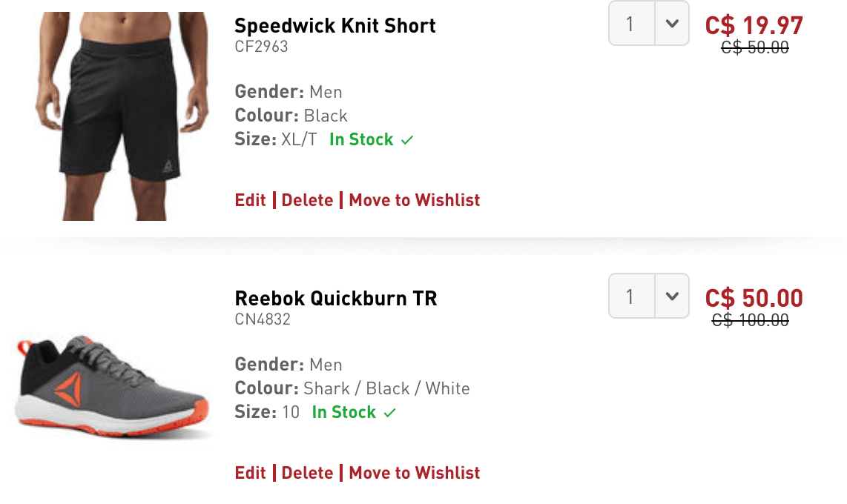
Task: Move Speedwick Knit Short to Wishlist
Action: 415,200
